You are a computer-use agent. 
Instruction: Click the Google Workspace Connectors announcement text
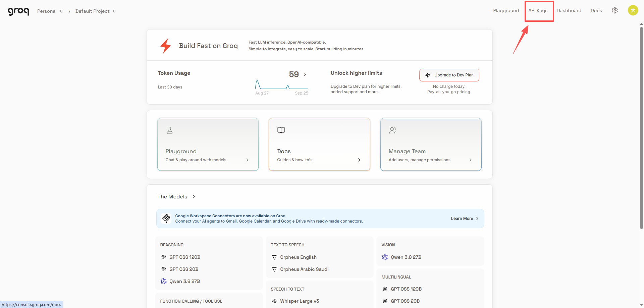pyautogui.click(x=269, y=219)
